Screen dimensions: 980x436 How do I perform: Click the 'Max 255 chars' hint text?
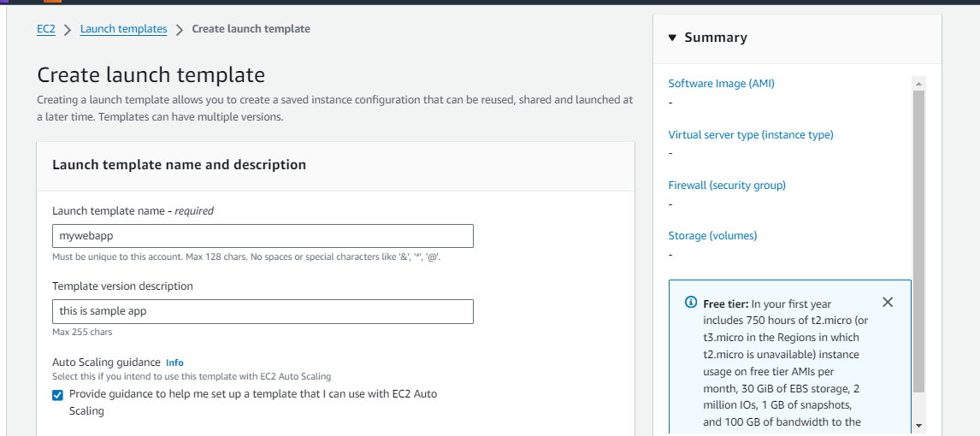(x=82, y=333)
